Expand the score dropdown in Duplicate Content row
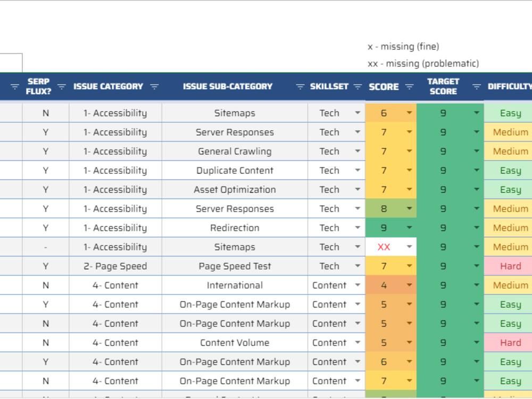 410,170
